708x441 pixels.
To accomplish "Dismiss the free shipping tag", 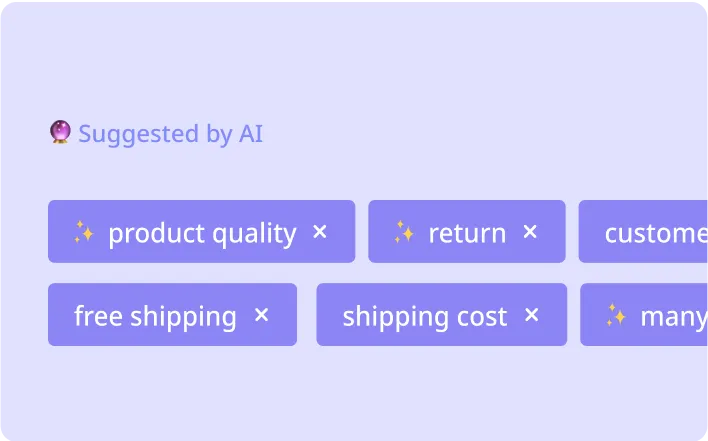I will coord(262,315).
